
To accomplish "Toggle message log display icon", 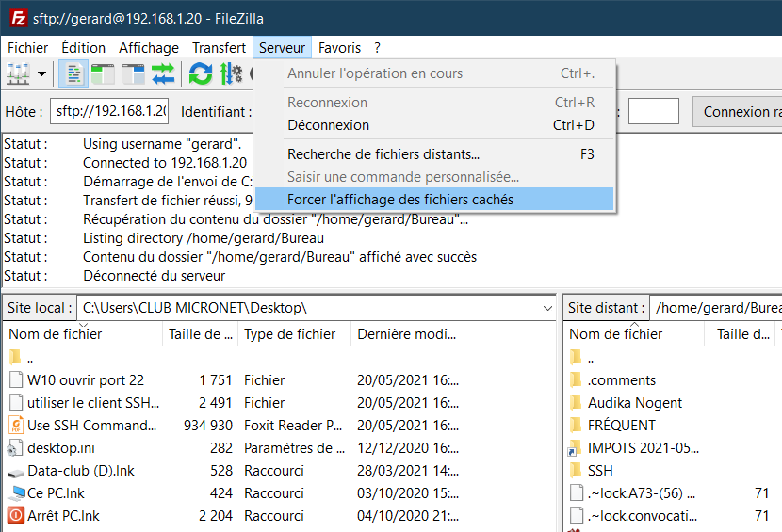I will (x=73, y=73).
